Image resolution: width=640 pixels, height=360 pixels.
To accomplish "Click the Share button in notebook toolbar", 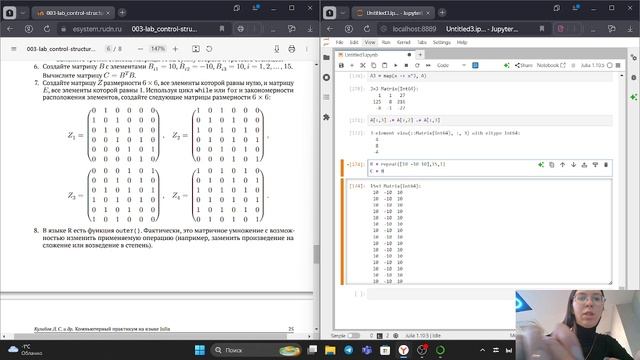I will click(524, 65).
